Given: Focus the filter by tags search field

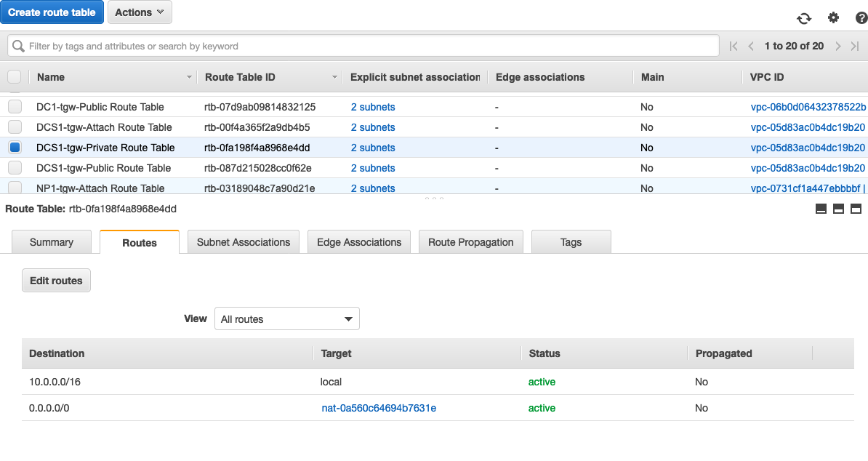Looking at the screenshot, I should [363, 46].
